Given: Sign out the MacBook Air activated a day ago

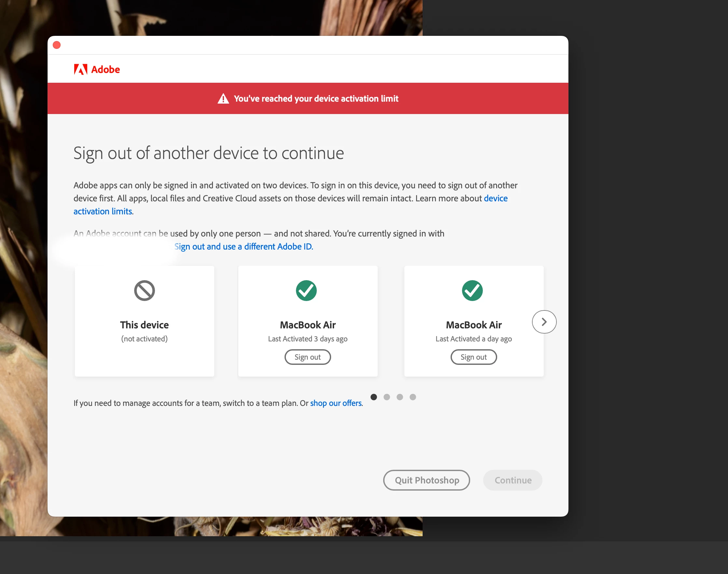Looking at the screenshot, I should 473,357.
